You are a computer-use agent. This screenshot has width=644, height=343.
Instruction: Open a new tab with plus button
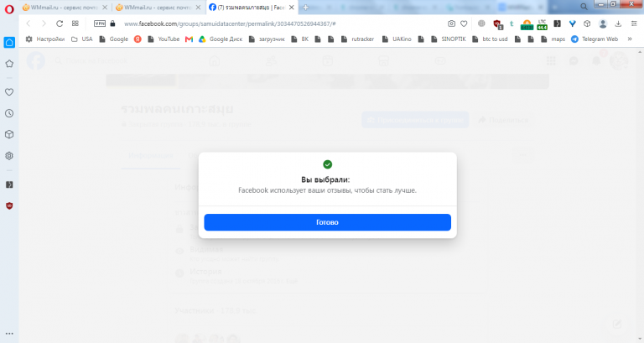pyautogui.click(x=305, y=8)
